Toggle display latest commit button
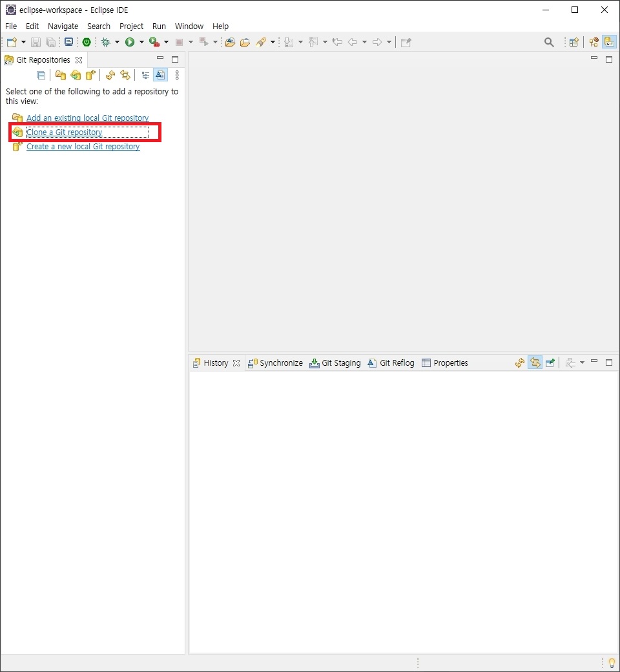The width and height of the screenshot is (620, 672). [x=160, y=76]
